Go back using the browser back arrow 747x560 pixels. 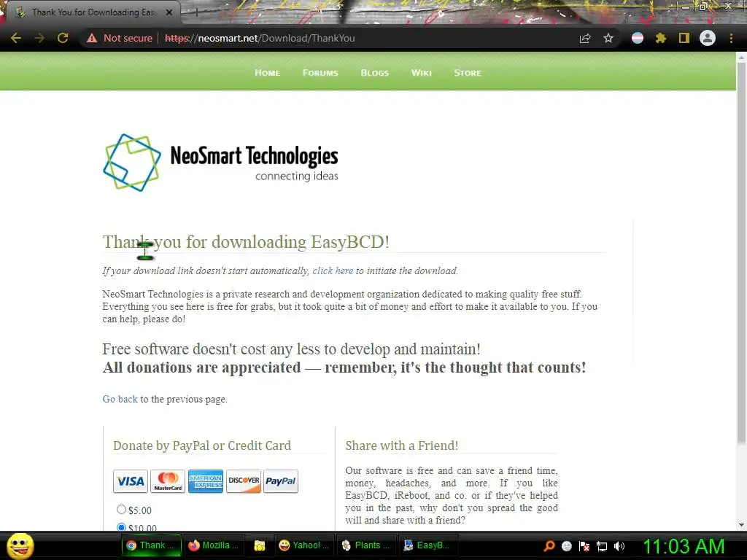pos(16,38)
